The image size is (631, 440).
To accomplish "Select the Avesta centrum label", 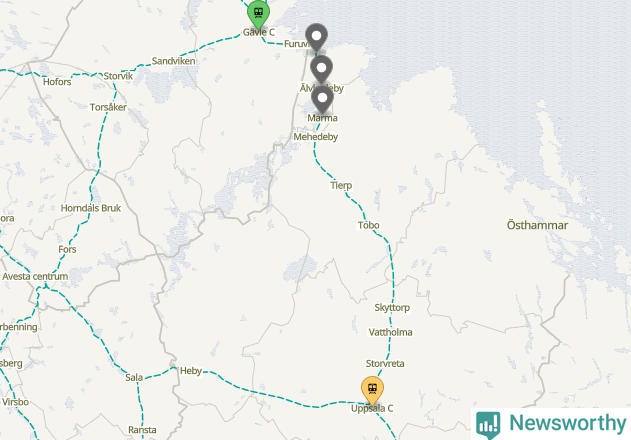I will pyautogui.click(x=35, y=277).
